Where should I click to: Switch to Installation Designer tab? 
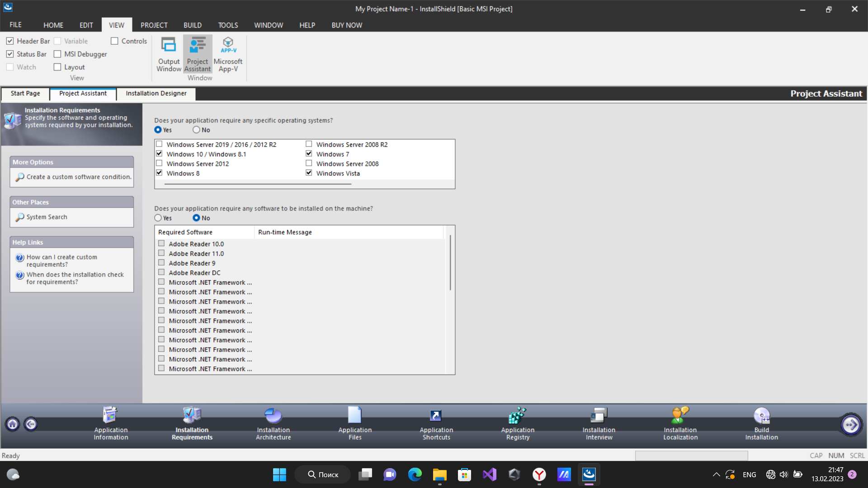tap(156, 94)
